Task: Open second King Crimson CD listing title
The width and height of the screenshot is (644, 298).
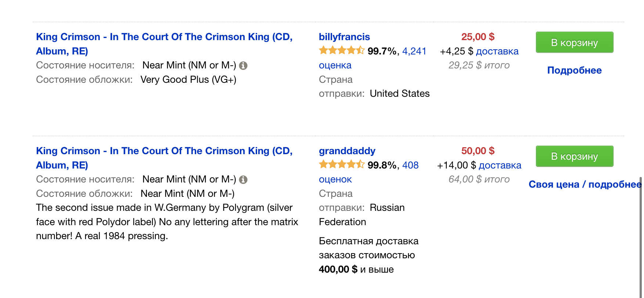Action: (164, 158)
